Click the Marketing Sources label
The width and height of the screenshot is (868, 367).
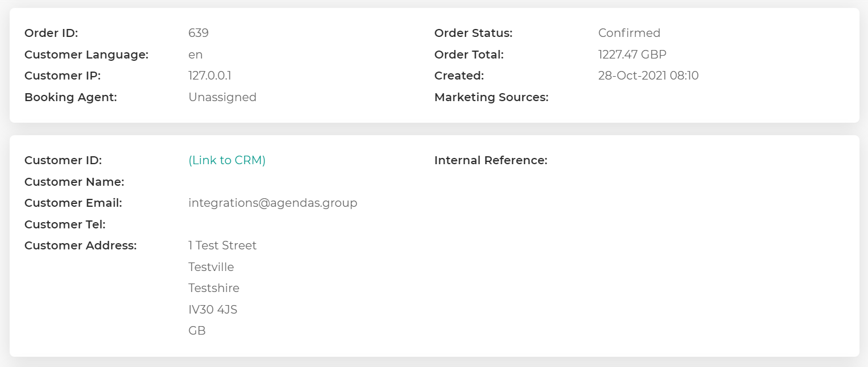[x=491, y=97]
